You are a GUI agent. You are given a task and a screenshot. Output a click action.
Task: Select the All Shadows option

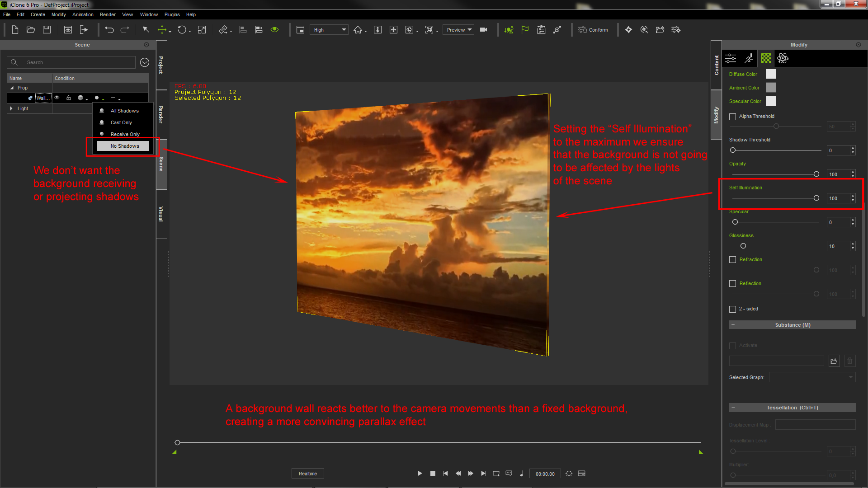click(124, 111)
